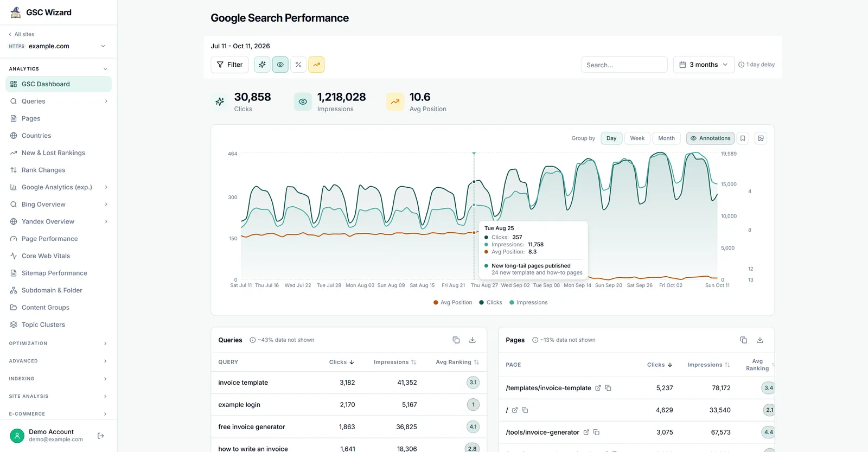Open the New & Lost Rankings page
Viewport: 868px width, 452px height.
pyautogui.click(x=59, y=153)
